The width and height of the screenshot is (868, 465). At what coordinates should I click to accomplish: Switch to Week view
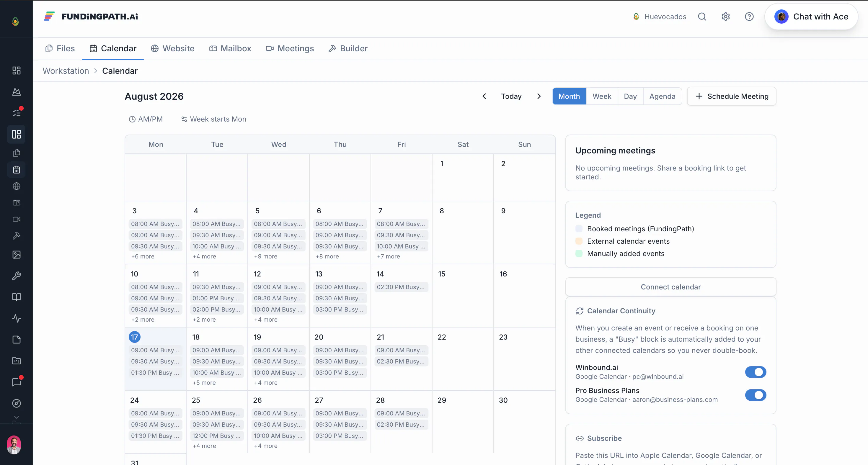coord(602,96)
